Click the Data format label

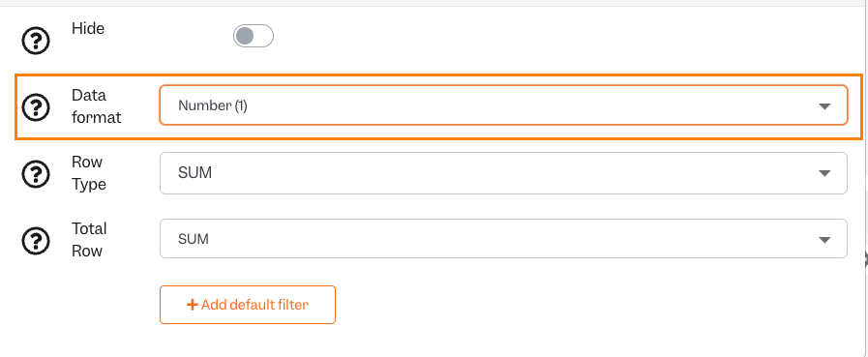point(97,106)
